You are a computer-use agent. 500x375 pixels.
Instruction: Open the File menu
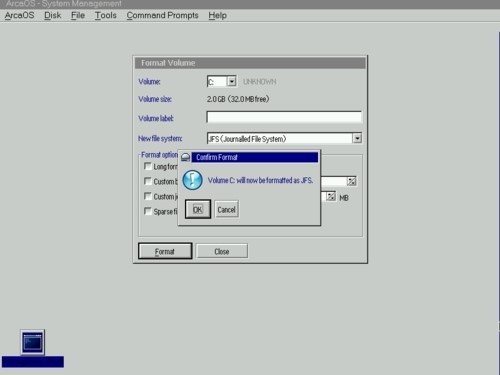(x=78, y=15)
